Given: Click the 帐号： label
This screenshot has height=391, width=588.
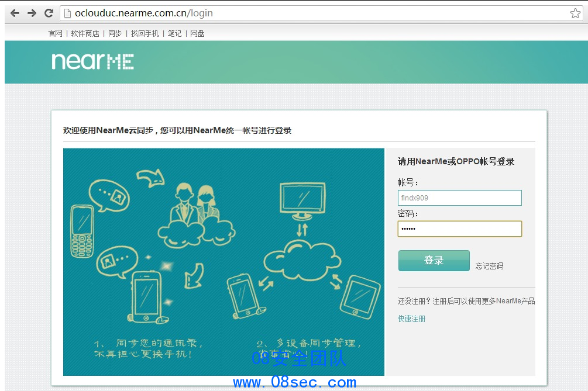Looking at the screenshot, I should 408,182.
